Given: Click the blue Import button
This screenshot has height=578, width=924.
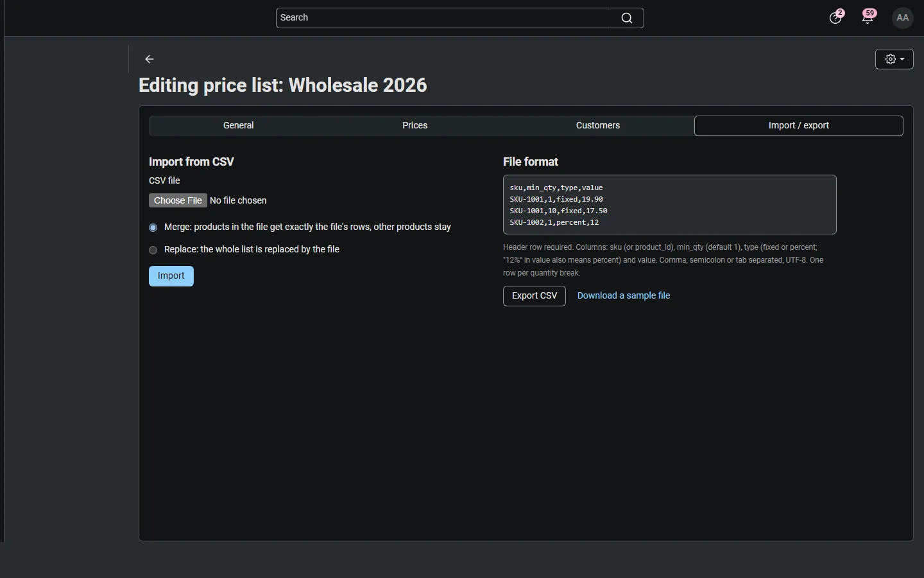Looking at the screenshot, I should click(171, 276).
